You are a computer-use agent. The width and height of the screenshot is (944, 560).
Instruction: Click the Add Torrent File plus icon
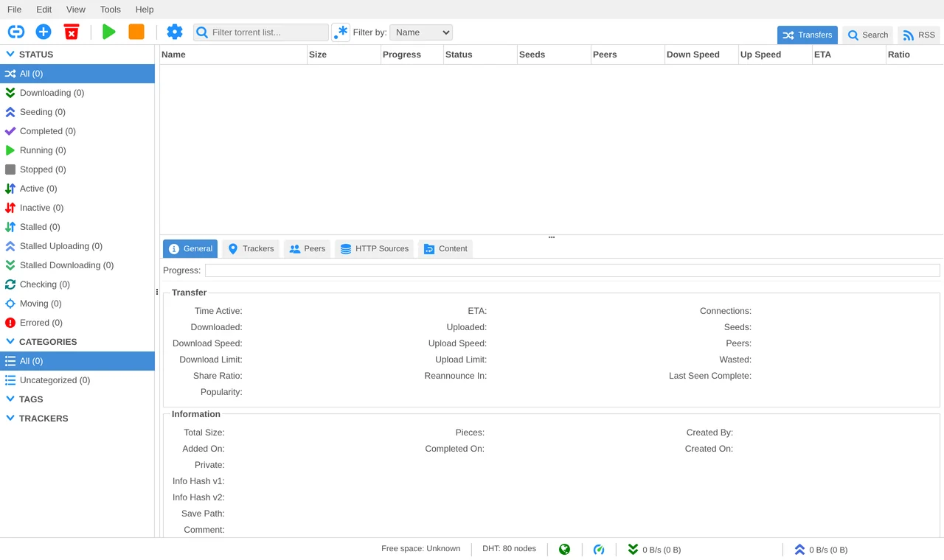(x=44, y=32)
